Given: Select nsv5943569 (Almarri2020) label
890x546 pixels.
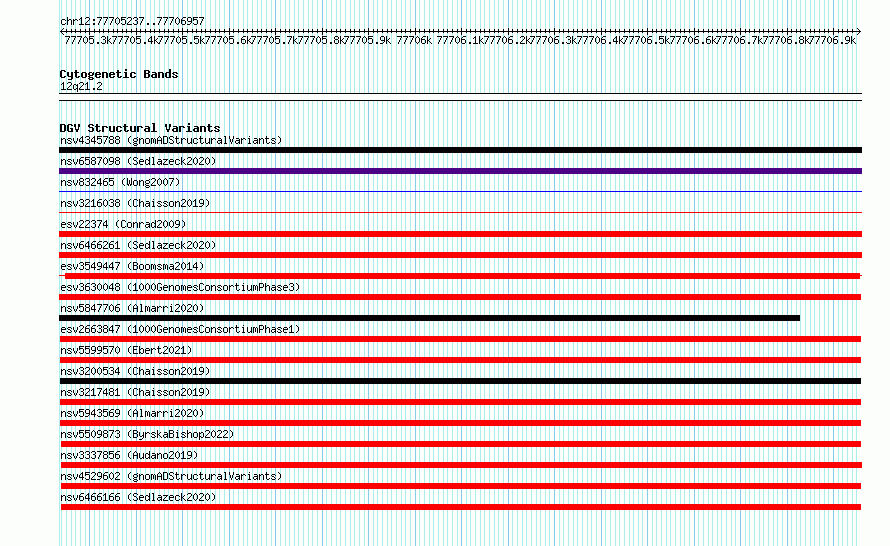Looking at the screenshot, I should pos(132,413).
